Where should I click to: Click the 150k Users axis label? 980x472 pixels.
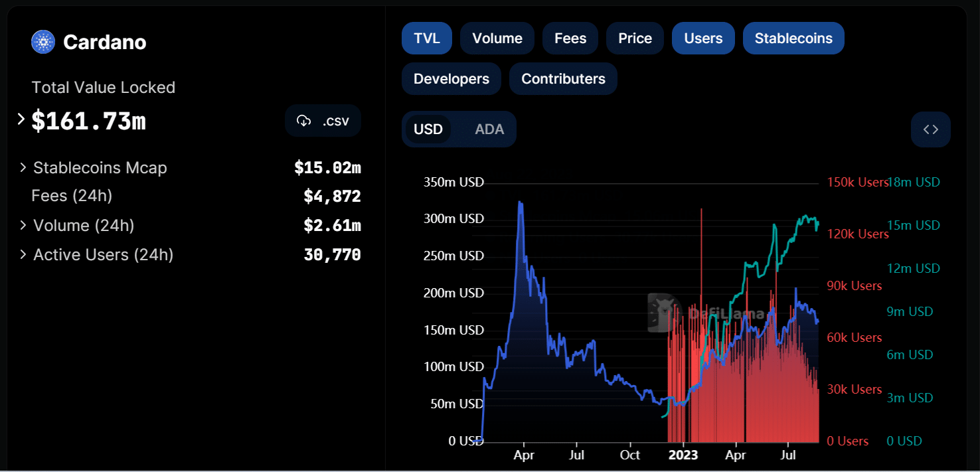coord(857,182)
